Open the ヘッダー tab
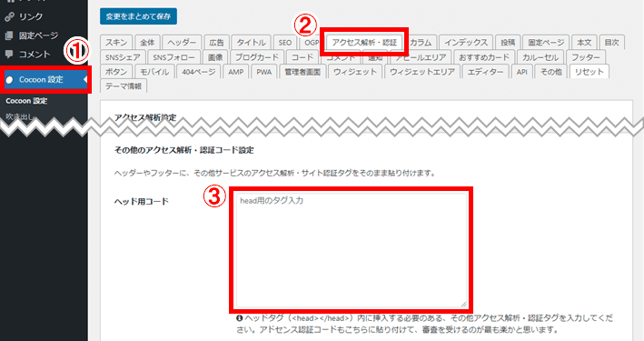Screen dimensions: 644x341 (182, 43)
